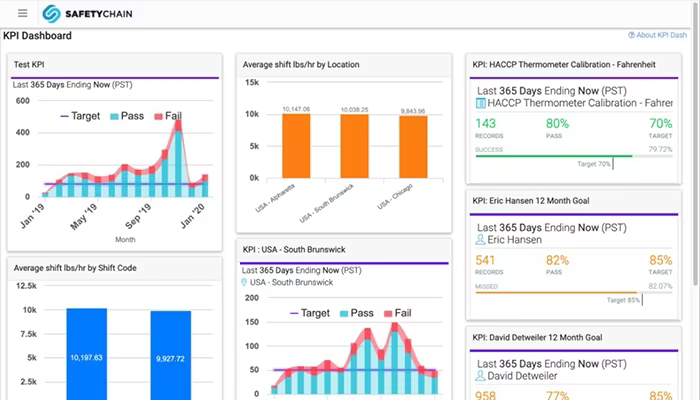Click the 10,147.06 bar value label
The image size is (700, 400).
click(296, 109)
